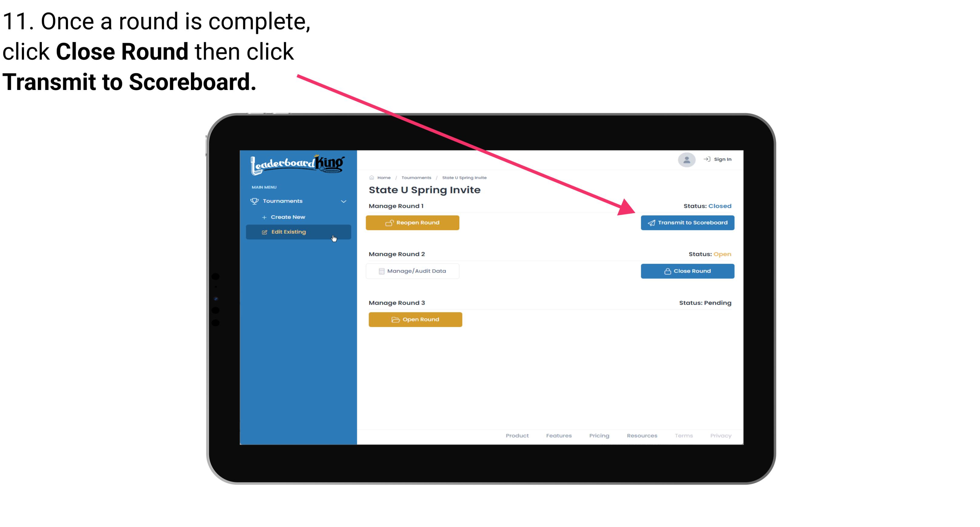Screen dimensions: 980x527
Task: Click the Reopen Round button for Round 1
Action: [x=413, y=222]
